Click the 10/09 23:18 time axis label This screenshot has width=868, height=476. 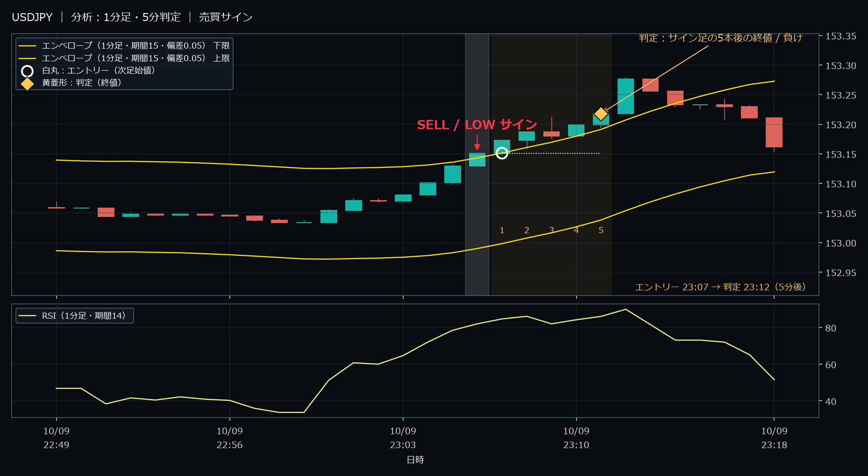point(774,438)
